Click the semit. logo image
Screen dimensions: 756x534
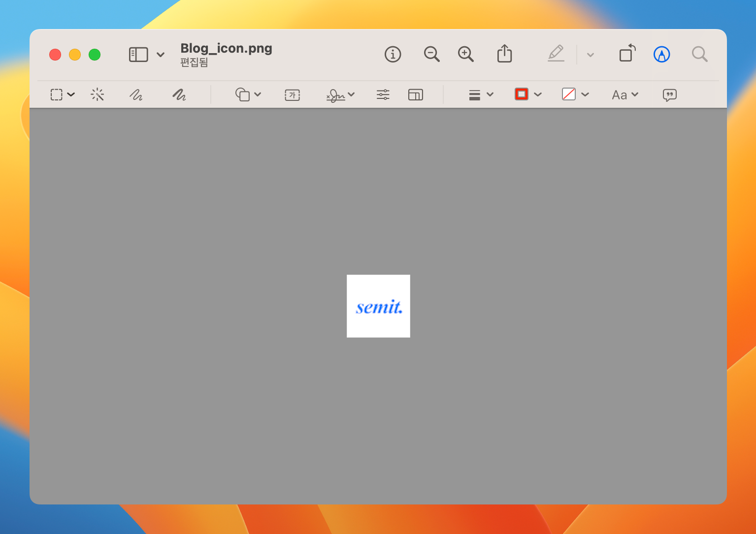coord(378,306)
